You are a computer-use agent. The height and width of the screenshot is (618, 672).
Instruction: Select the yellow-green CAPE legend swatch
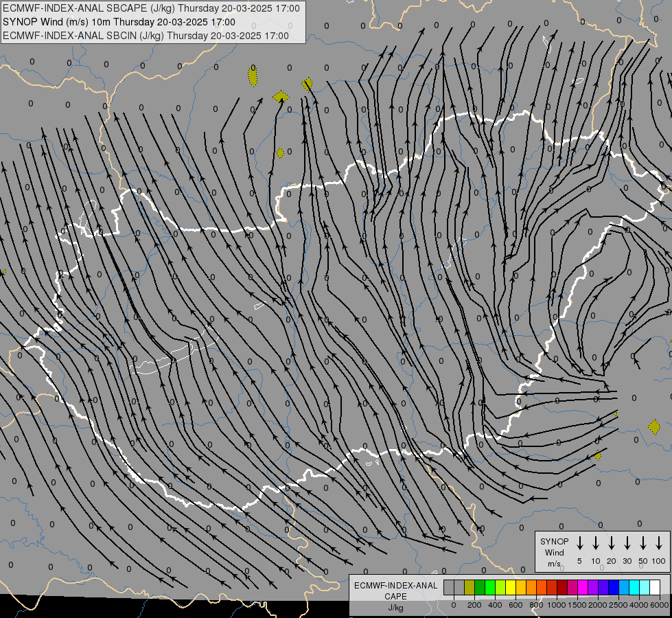500,587
